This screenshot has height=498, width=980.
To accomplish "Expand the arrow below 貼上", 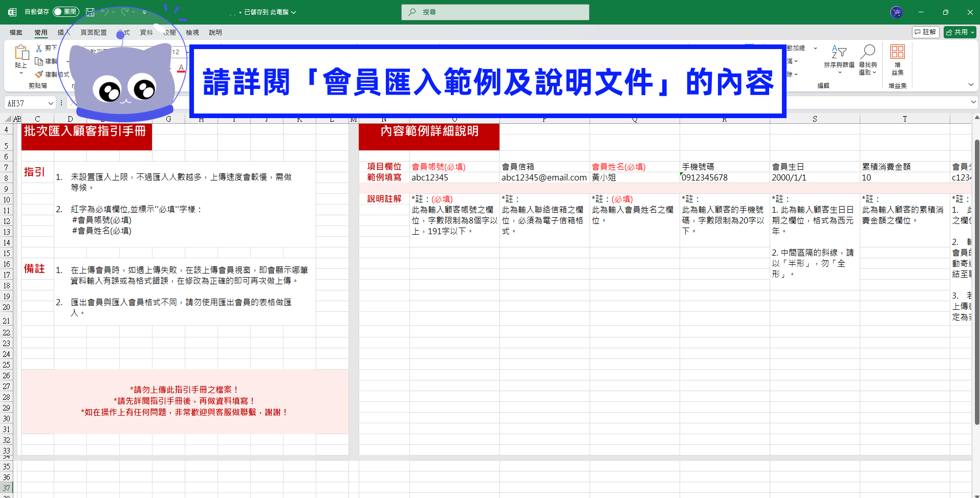I will pyautogui.click(x=21, y=73).
